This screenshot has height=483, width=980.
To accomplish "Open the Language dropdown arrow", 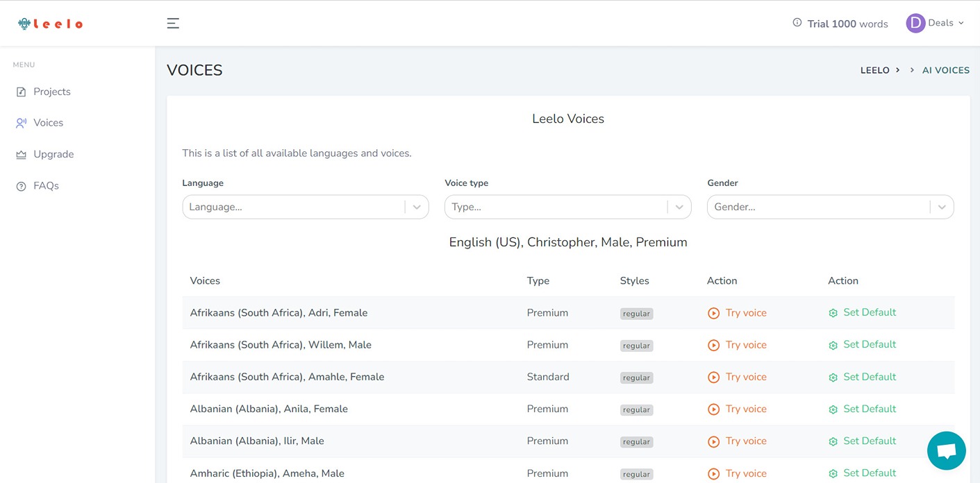I will click(x=417, y=207).
